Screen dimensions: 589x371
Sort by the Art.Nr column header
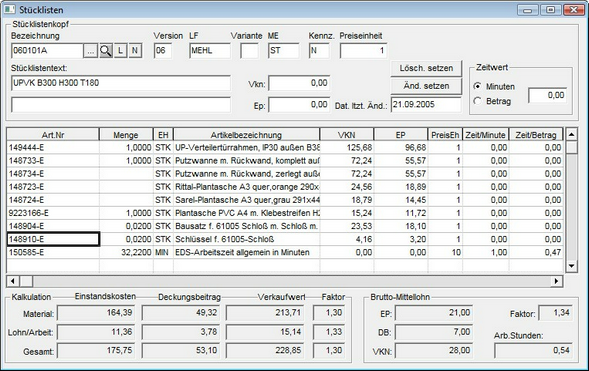click(x=53, y=135)
